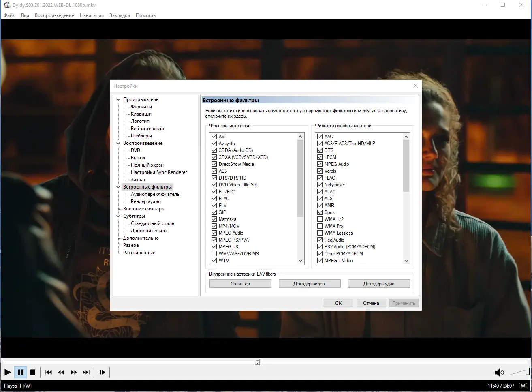532x392 pixels.
Task: Click the fast-forward (increase speed) button
Action: pyautogui.click(x=74, y=372)
